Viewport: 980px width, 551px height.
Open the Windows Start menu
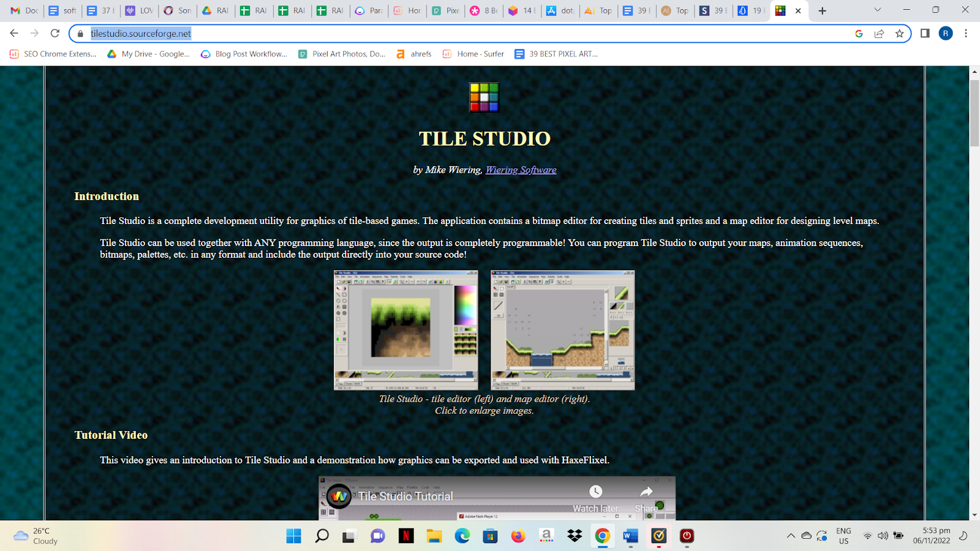294,536
